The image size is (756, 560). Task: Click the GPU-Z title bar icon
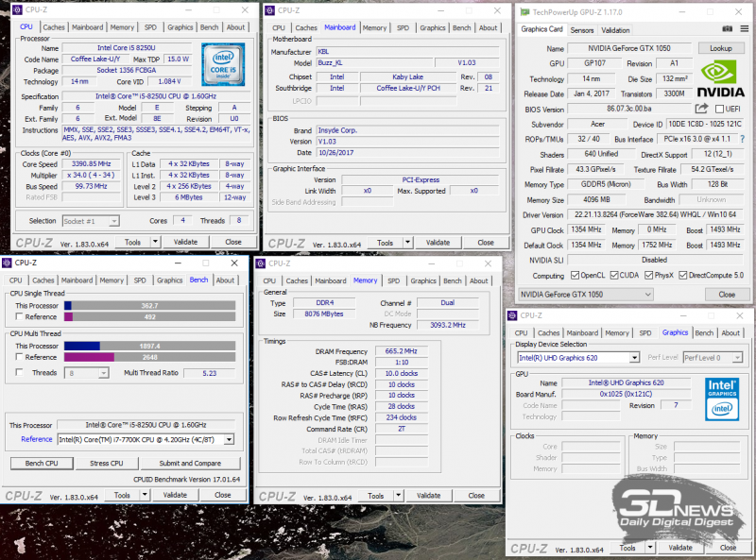pyautogui.click(x=524, y=12)
